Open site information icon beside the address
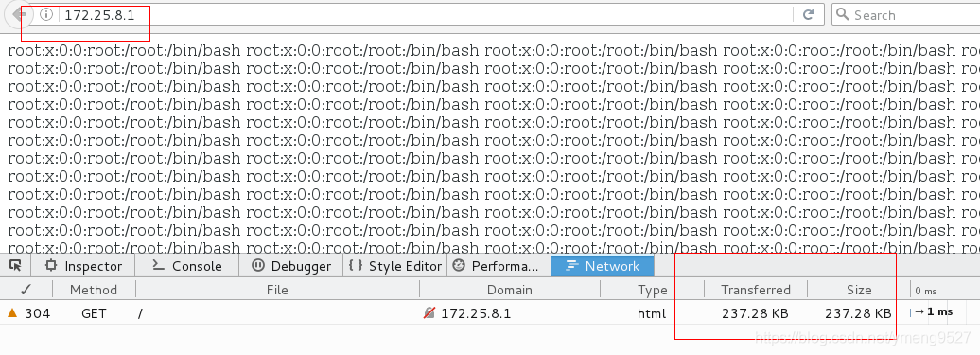 [x=45, y=14]
